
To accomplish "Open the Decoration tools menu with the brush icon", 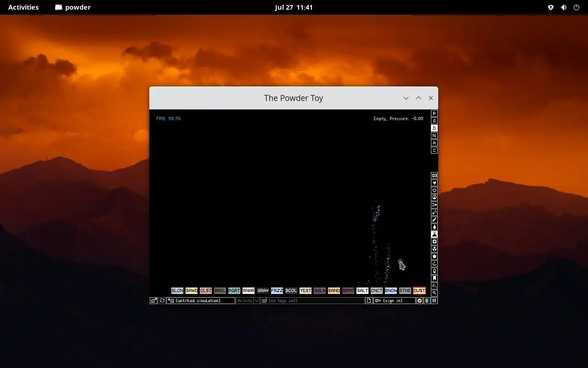I will coord(434,286).
